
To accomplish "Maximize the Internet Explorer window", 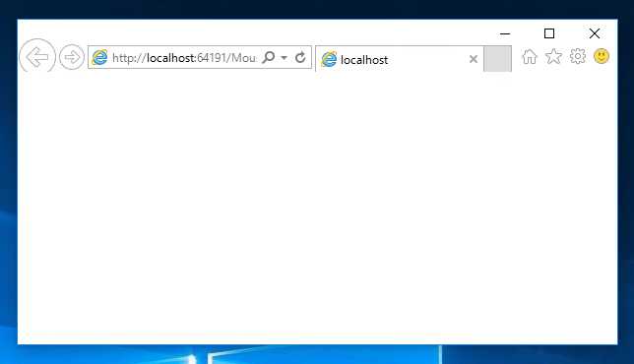I will click(549, 33).
